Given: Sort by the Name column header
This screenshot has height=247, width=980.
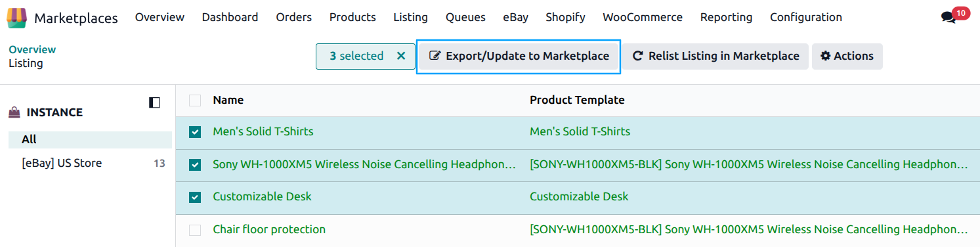Looking at the screenshot, I should (228, 100).
